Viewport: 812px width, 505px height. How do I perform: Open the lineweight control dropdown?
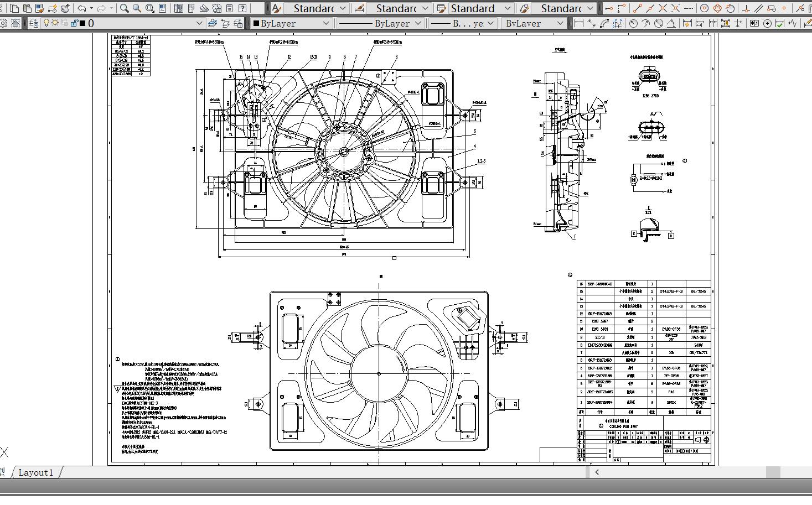pos(462,23)
